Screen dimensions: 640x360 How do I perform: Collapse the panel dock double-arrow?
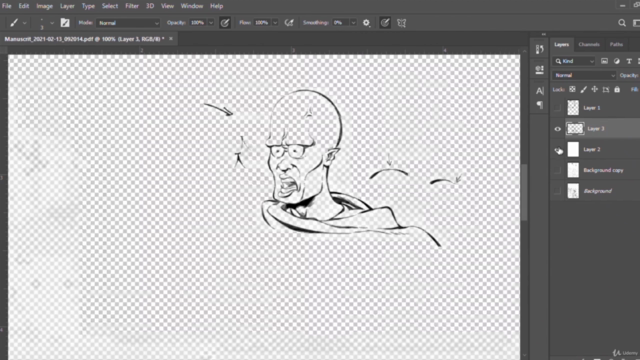coord(544,34)
